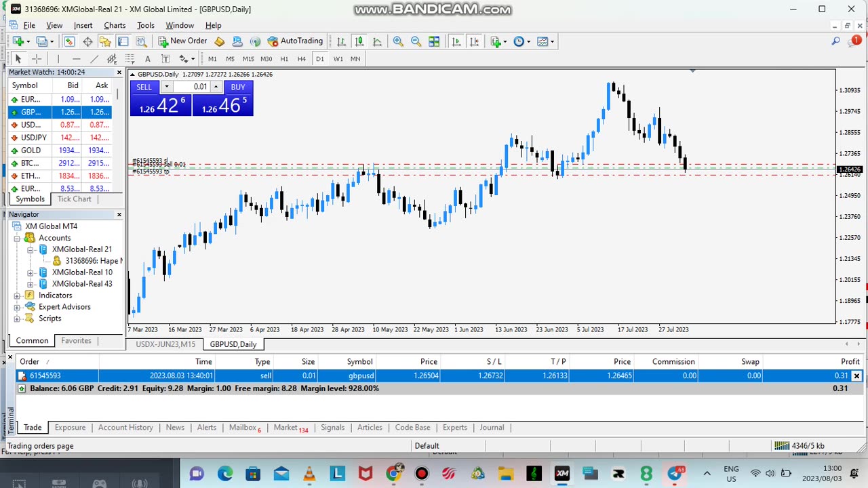868x488 pixels.
Task: Click the one-click SELL button
Action: (144, 87)
